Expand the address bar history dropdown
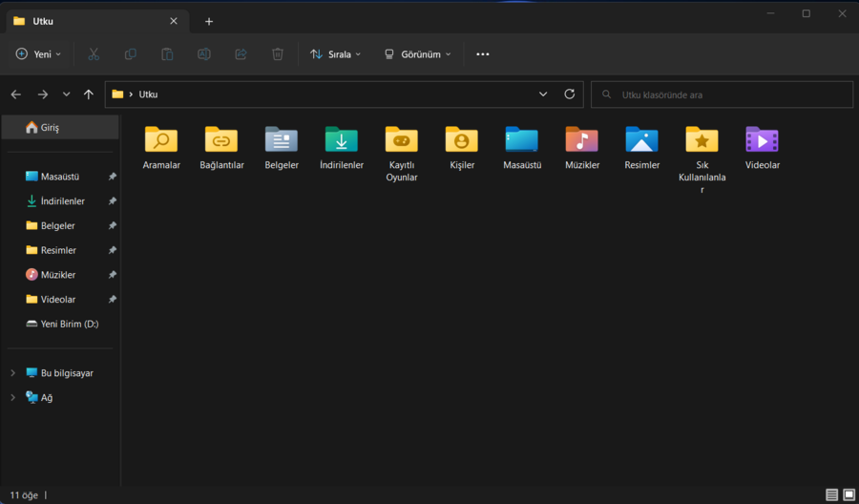The width and height of the screenshot is (859, 504). pyautogui.click(x=543, y=94)
